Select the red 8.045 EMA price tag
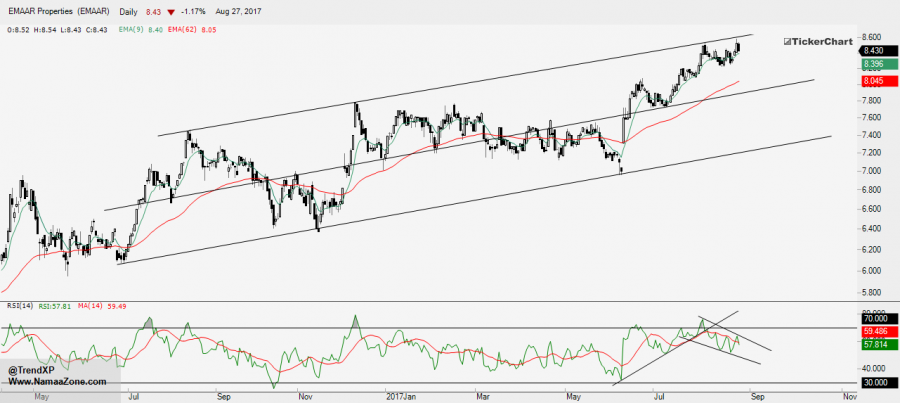This screenshot has height=403, width=900. pyautogui.click(x=873, y=81)
